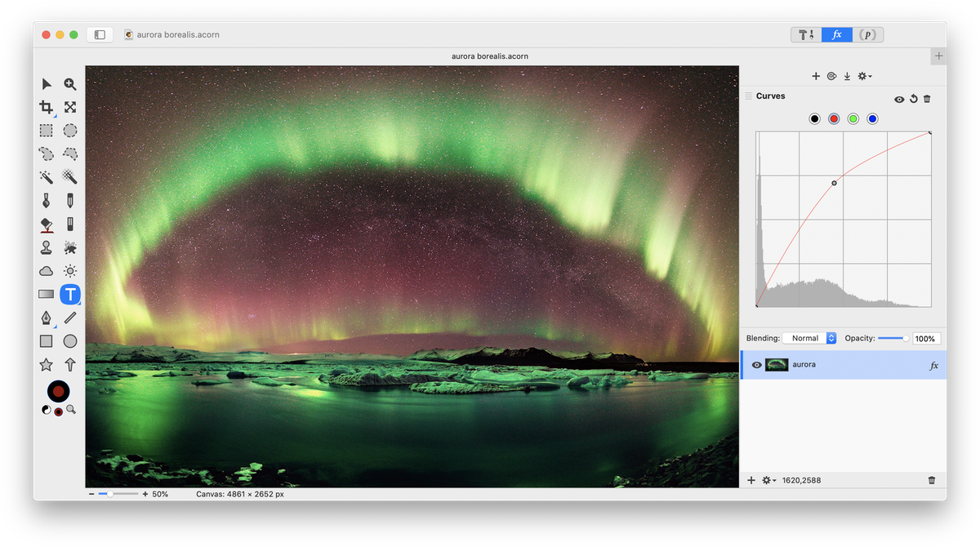Select the Crop tool

(47, 107)
